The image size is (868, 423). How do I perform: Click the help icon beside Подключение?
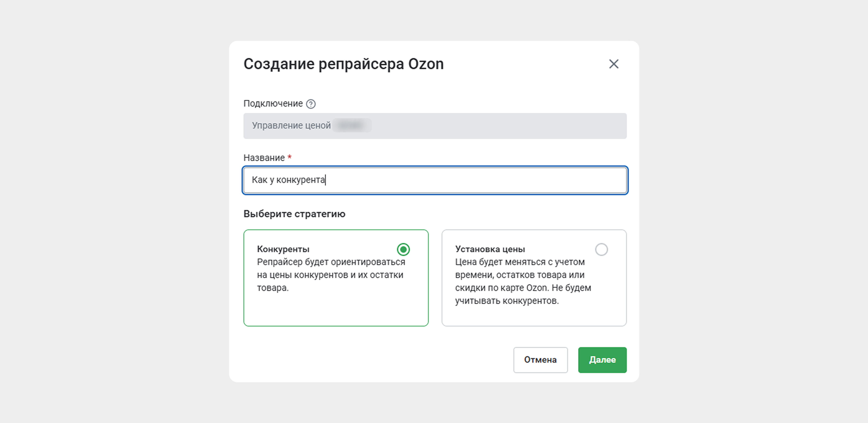tap(311, 104)
